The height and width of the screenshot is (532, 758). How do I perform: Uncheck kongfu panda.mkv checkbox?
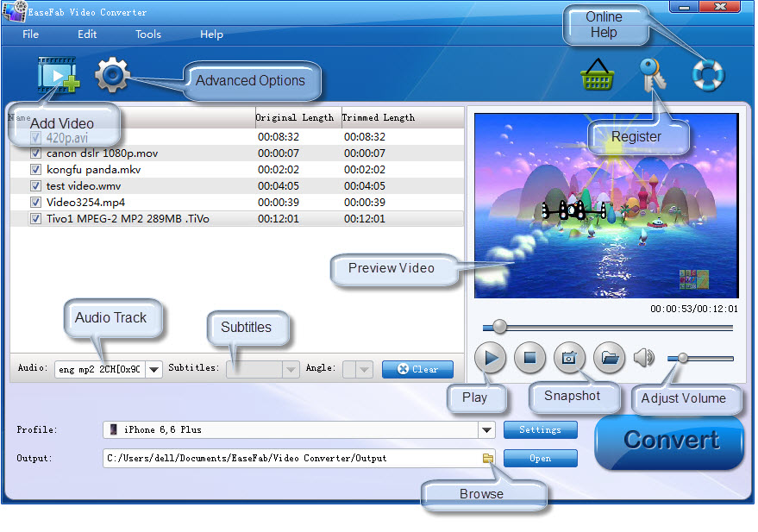35,170
